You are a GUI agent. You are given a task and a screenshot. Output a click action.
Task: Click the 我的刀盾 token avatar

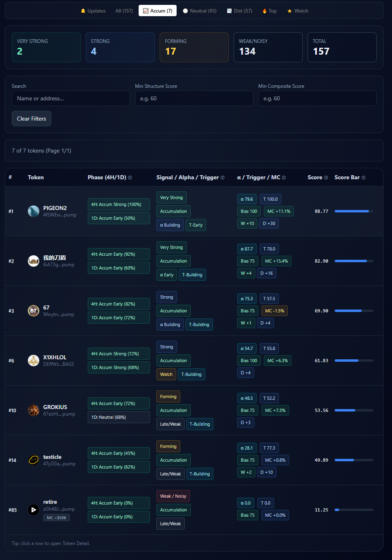(x=34, y=261)
